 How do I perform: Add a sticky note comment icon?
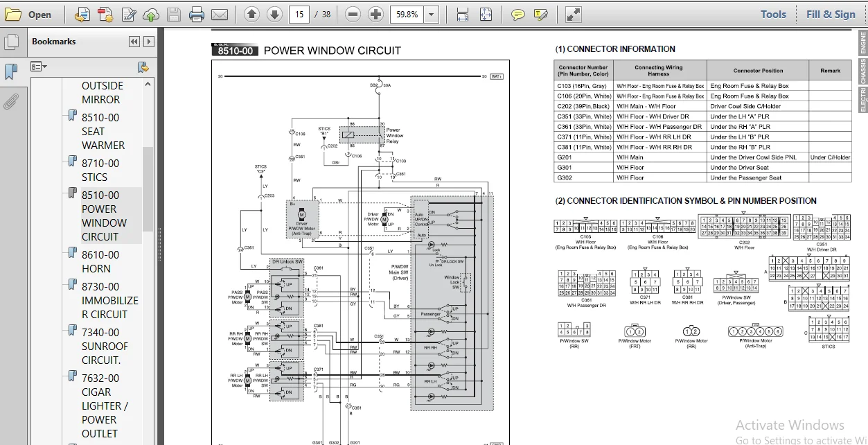(x=517, y=14)
